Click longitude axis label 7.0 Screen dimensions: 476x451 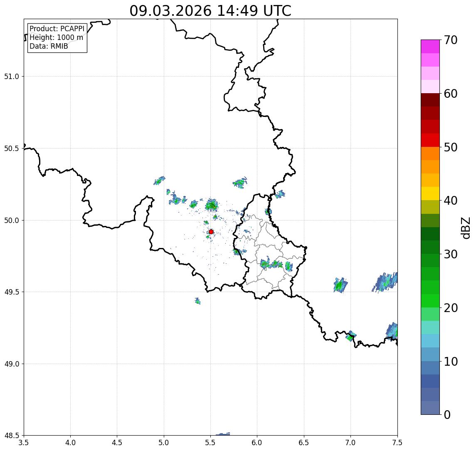[350, 443]
